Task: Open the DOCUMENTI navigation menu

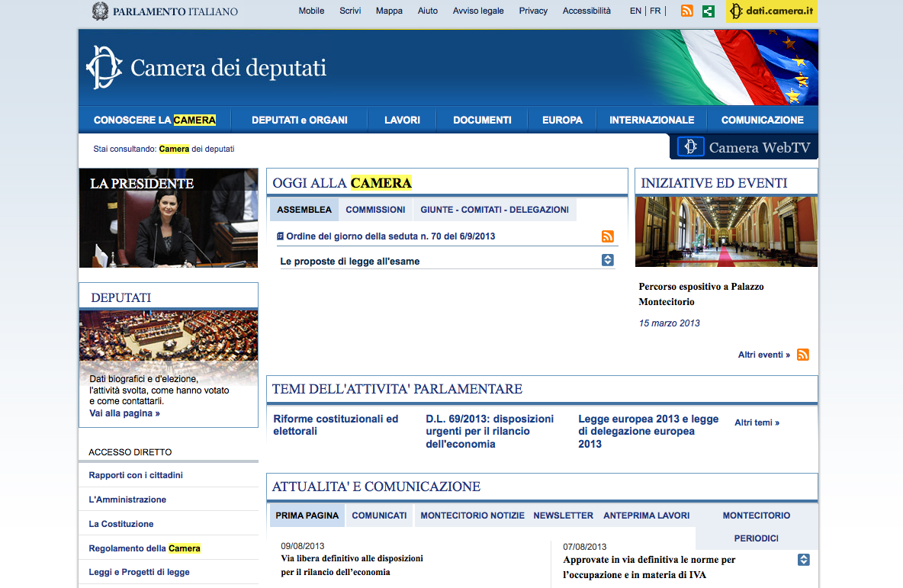Action: 482,120
